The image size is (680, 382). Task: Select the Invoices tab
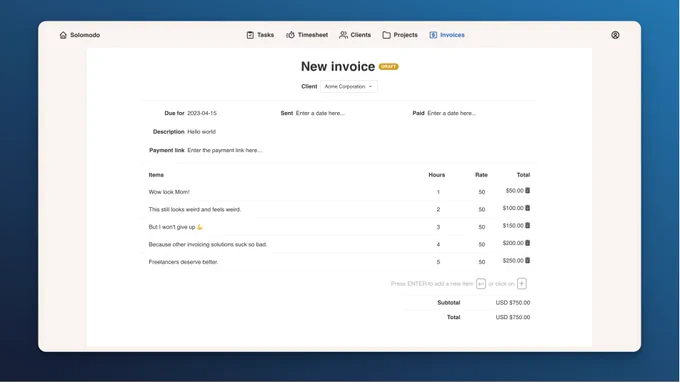point(447,35)
